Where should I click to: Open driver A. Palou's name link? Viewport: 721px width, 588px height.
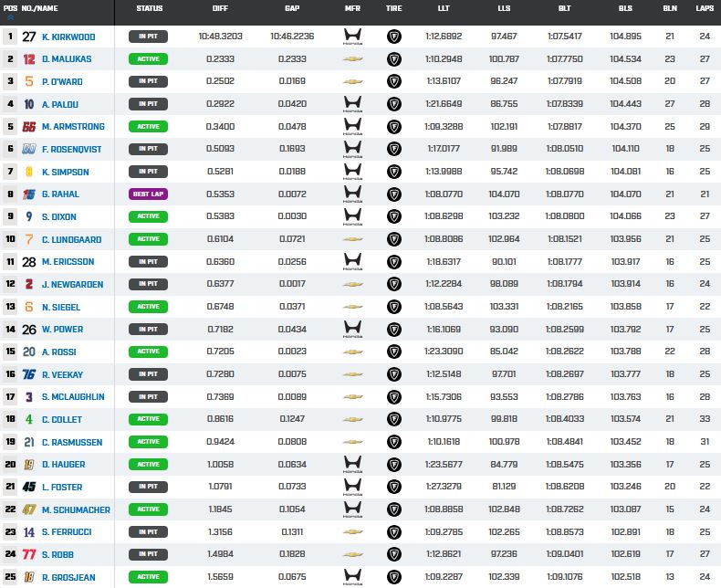[59, 104]
